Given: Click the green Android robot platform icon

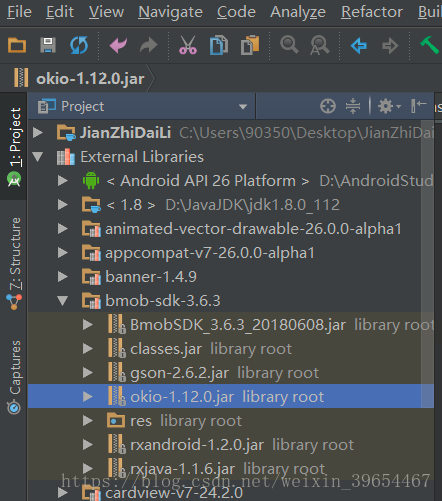Looking at the screenshot, I should pos(91,180).
